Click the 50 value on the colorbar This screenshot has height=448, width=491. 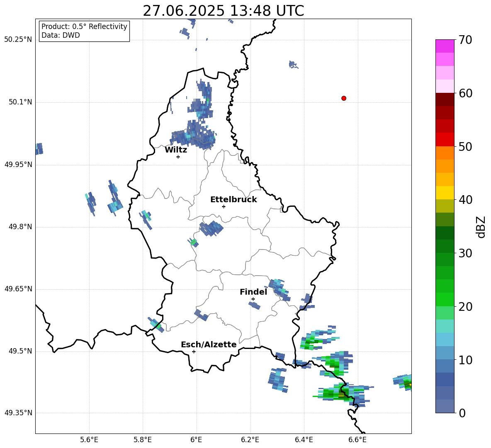pos(465,147)
